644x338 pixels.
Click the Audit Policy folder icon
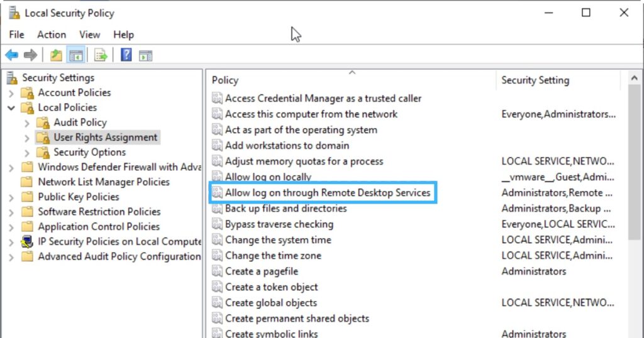point(43,123)
